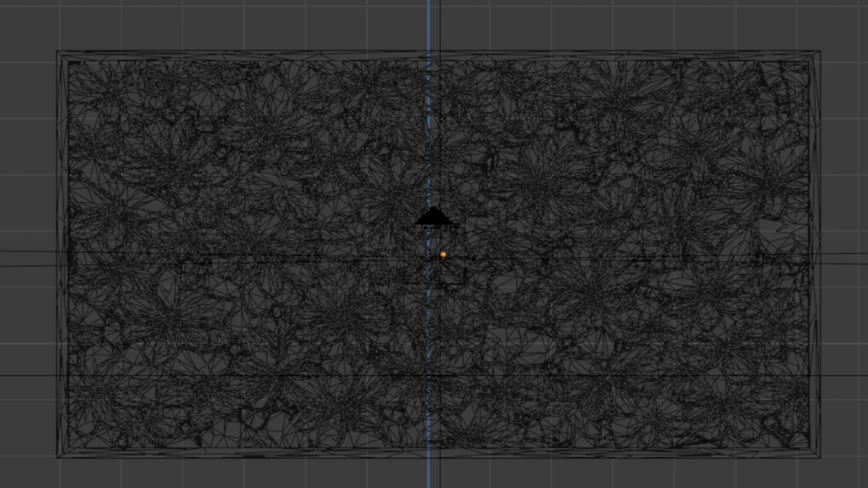This screenshot has width=868, height=488.
Task: Click the blue vertical axis line above mesh
Action: pos(429,25)
